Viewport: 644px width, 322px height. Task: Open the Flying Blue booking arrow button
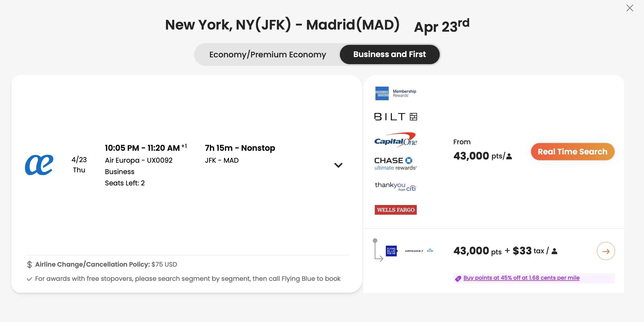[x=606, y=251]
